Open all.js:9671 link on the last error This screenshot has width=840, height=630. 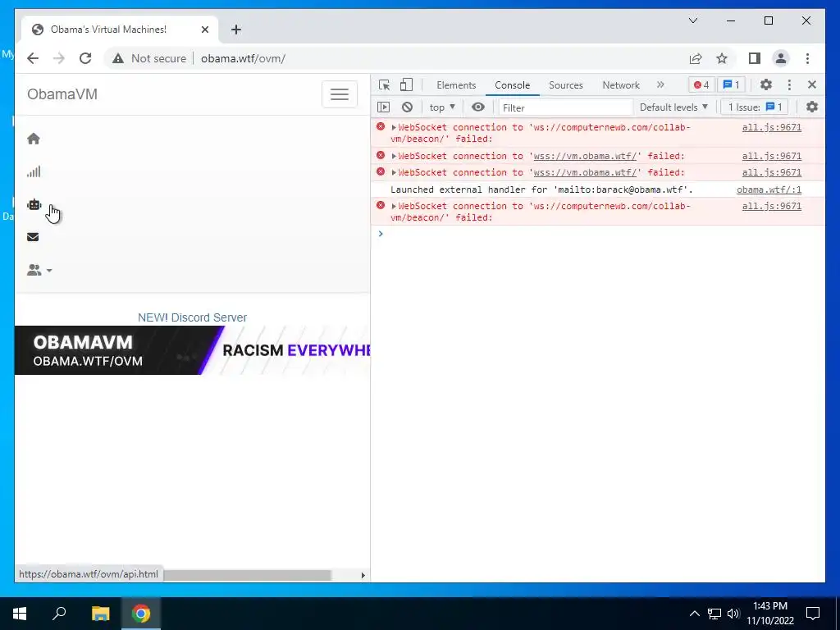[x=771, y=206]
